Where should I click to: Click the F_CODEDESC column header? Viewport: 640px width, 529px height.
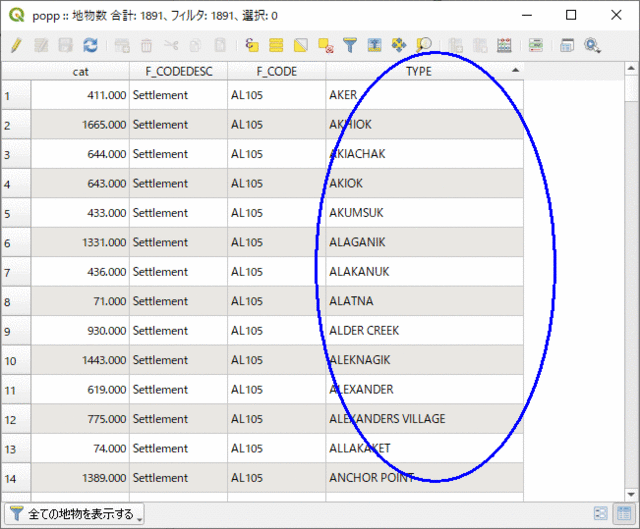click(x=178, y=71)
